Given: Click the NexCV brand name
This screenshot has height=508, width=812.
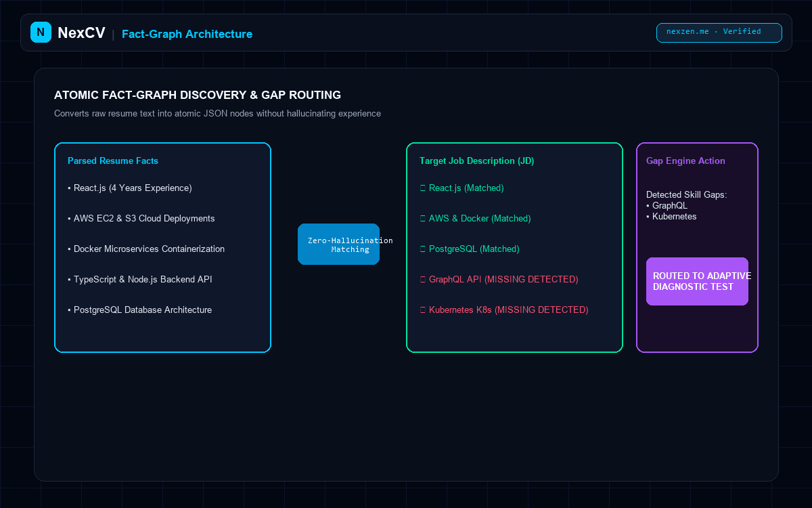Looking at the screenshot, I should (x=81, y=33).
